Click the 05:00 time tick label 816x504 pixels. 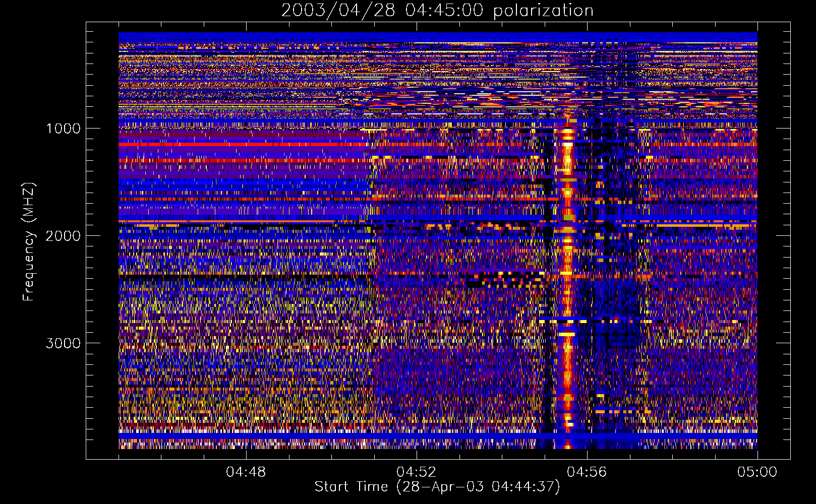(x=757, y=472)
